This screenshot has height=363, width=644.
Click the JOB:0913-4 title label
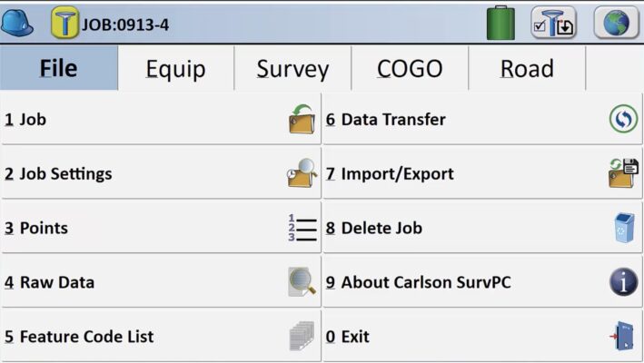coord(125,25)
